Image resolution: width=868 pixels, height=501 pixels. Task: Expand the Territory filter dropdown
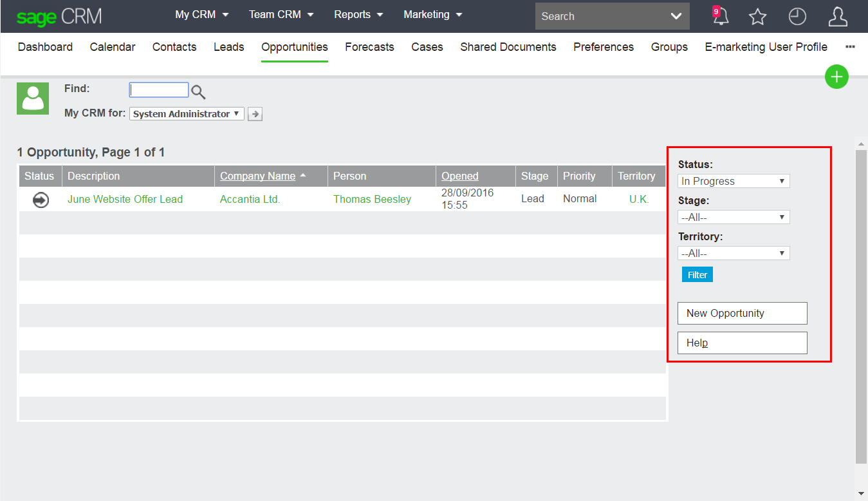pyautogui.click(x=734, y=254)
